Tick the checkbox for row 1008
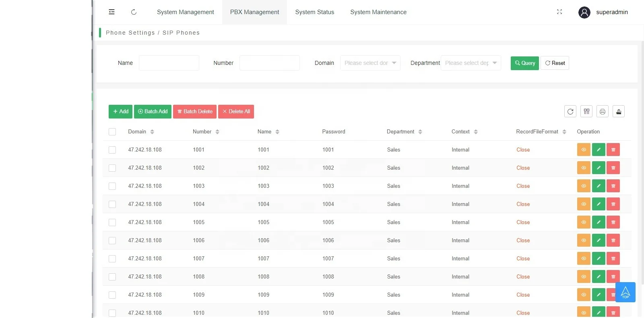Screen dimensions: 644x318 (x=112, y=277)
